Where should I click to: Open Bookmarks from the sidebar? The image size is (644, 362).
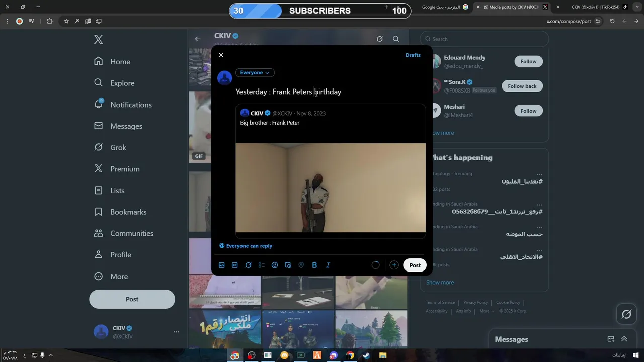pos(120,212)
